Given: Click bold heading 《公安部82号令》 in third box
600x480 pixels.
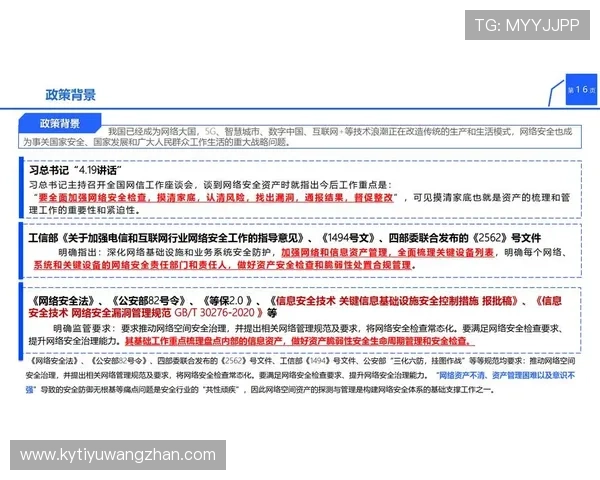Looking at the screenshot, I should coord(148,301).
